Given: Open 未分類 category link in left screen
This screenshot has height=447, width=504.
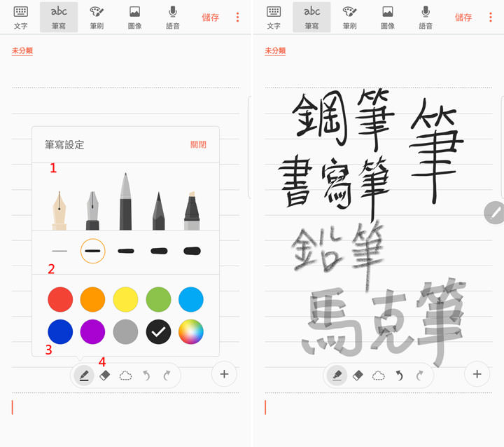Looking at the screenshot, I should [x=22, y=51].
